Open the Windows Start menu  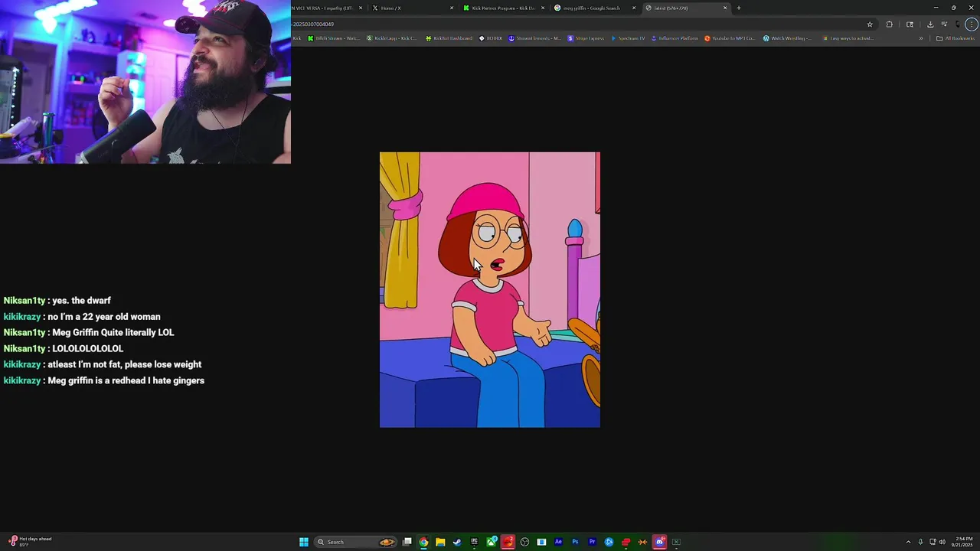click(304, 542)
